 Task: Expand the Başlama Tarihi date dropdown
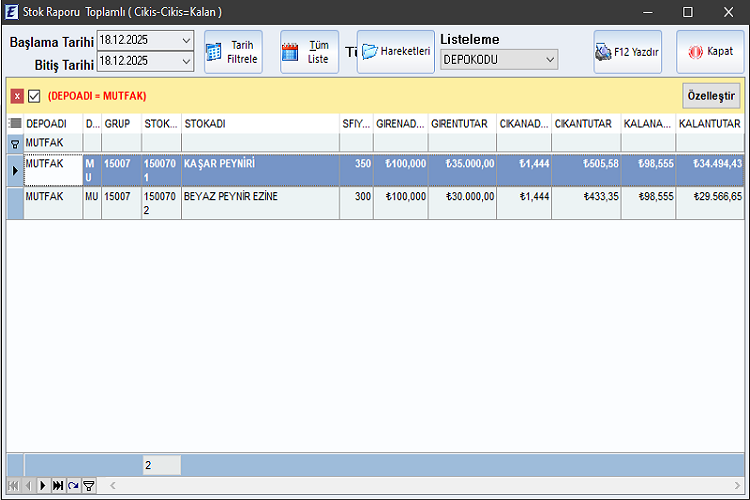(x=186, y=40)
